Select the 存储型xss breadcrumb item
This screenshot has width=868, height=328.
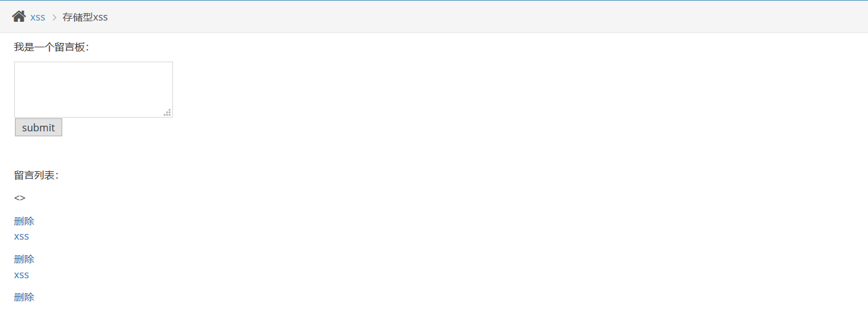(85, 17)
